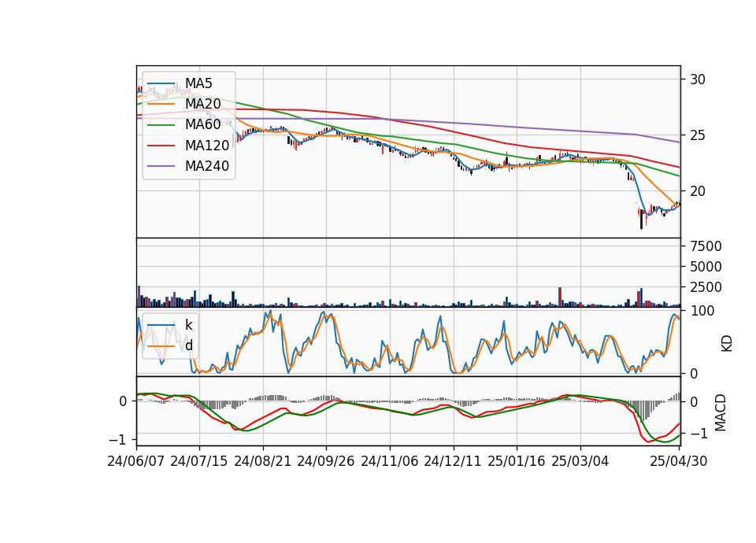Click the volume axis value 2500
The width and height of the screenshot is (756, 543).
point(706,287)
